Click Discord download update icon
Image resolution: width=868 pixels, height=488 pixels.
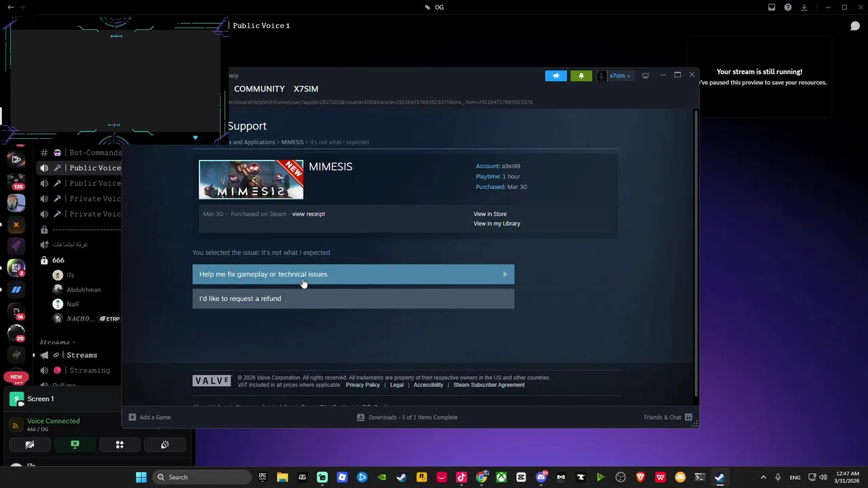[804, 7]
